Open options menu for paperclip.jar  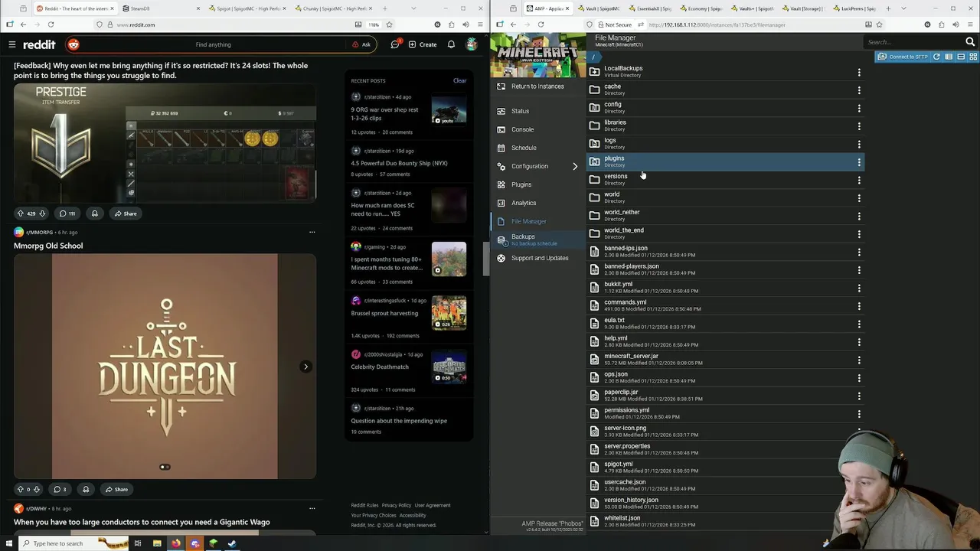coord(859,396)
